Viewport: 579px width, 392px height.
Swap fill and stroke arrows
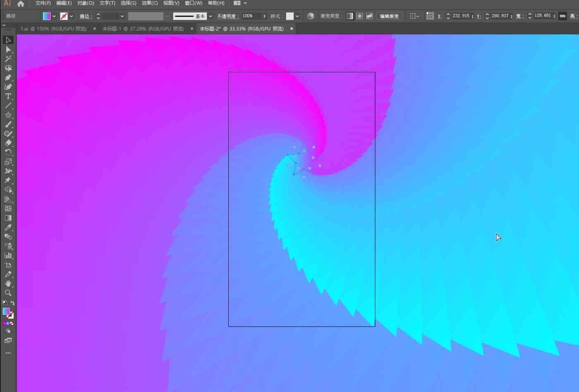point(12,303)
